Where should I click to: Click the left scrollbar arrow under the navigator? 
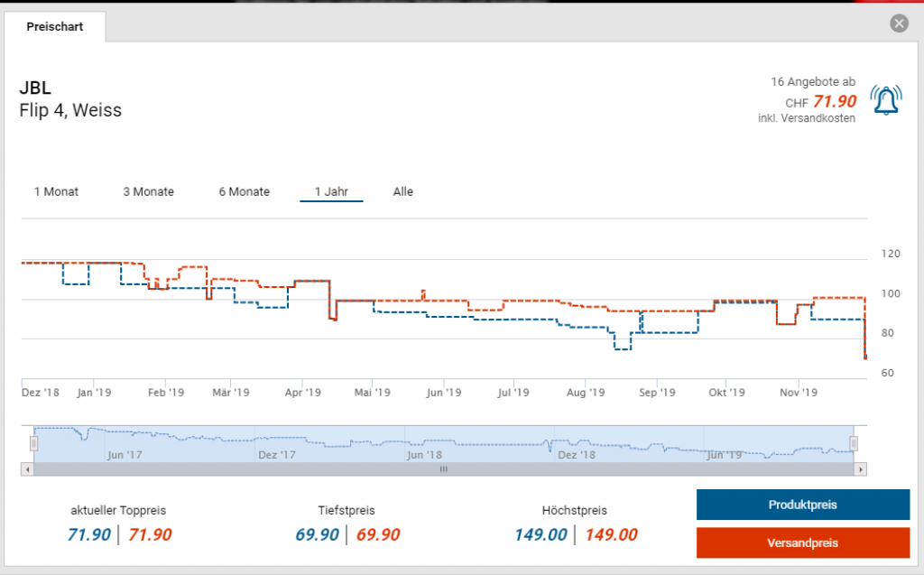pyautogui.click(x=26, y=469)
